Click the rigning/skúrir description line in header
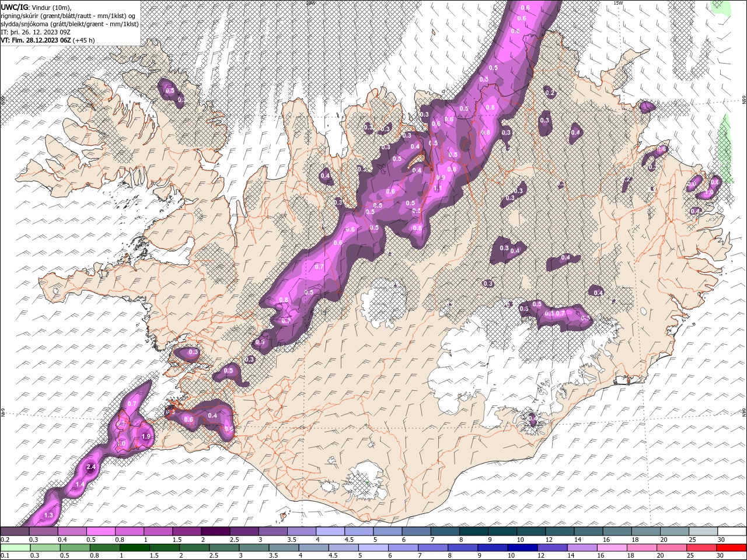 (68, 15)
